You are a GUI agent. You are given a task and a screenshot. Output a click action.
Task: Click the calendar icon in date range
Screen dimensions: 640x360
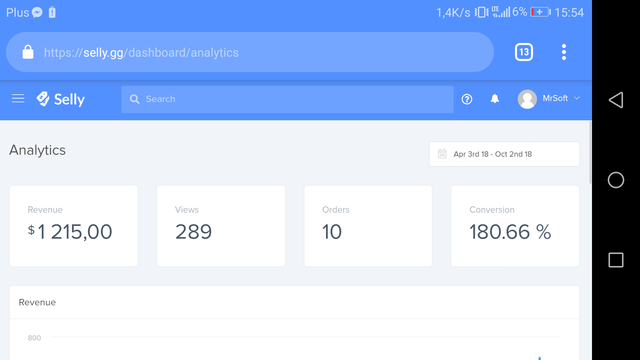pyautogui.click(x=442, y=154)
